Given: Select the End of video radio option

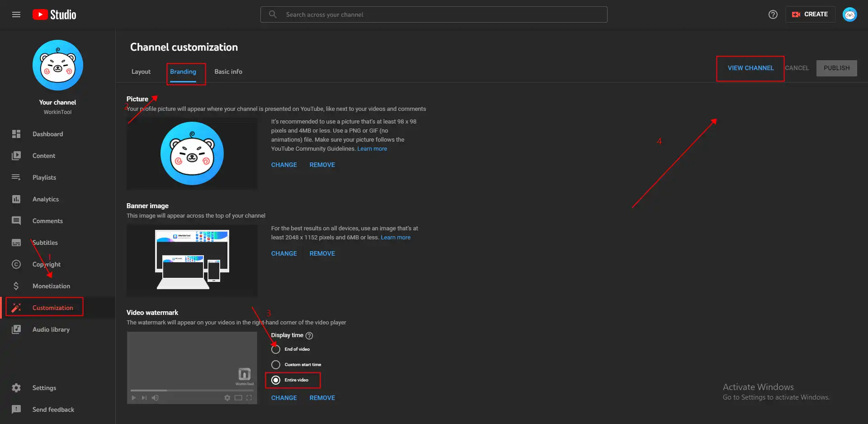Looking at the screenshot, I should (x=276, y=349).
